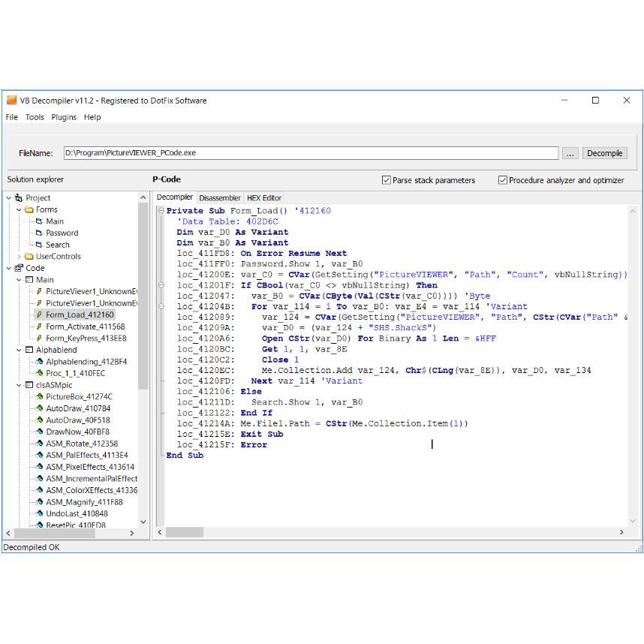Click the clsASMpic class icon
644x644 pixels.
click(x=29, y=385)
